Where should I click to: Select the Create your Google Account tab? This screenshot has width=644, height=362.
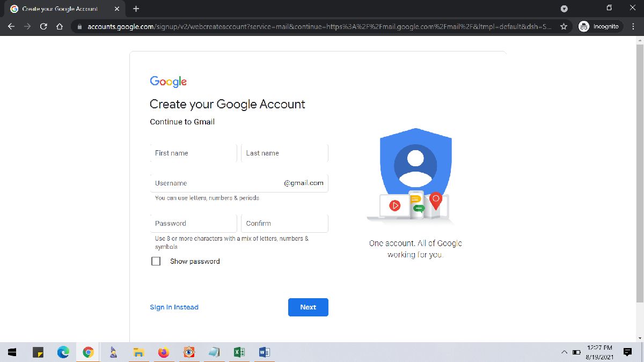coord(64,9)
